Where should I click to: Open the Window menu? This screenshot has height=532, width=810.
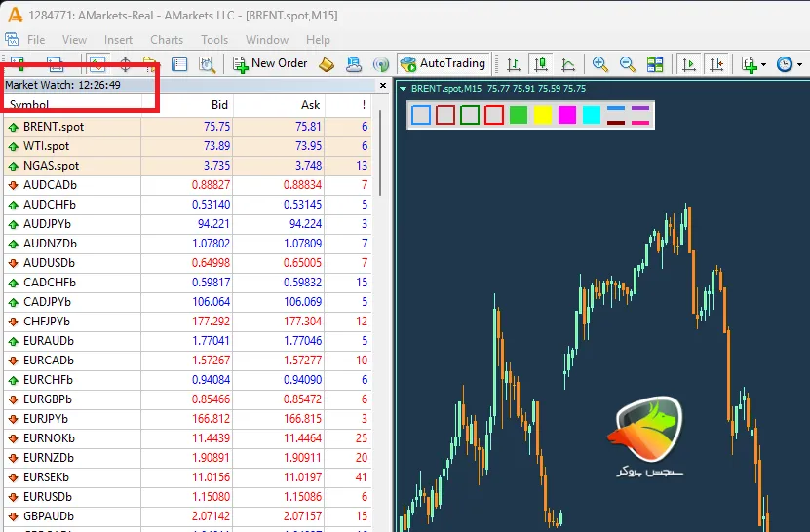[267, 40]
